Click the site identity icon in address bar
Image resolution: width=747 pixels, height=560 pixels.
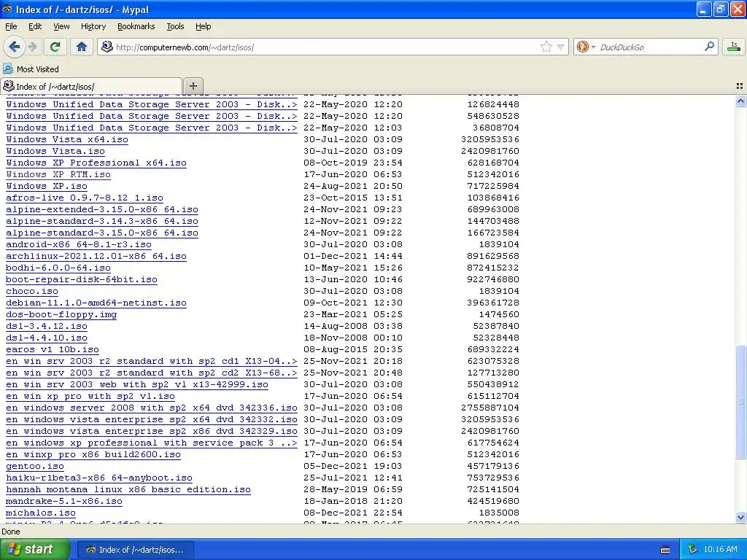point(107,47)
